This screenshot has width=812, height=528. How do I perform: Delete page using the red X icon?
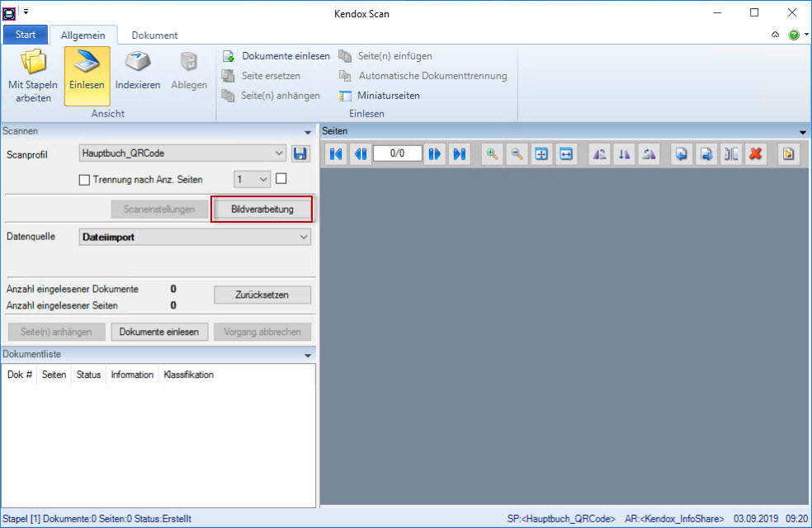tap(755, 154)
